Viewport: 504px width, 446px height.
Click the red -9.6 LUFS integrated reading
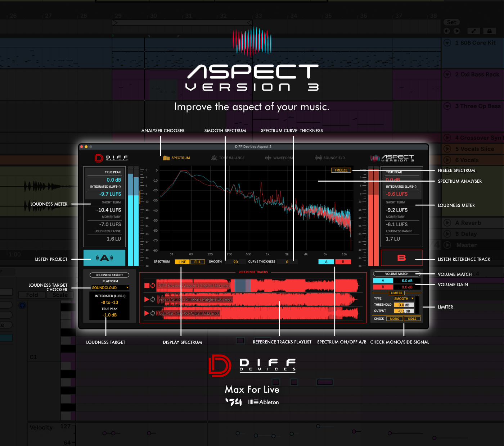(x=397, y=194)
